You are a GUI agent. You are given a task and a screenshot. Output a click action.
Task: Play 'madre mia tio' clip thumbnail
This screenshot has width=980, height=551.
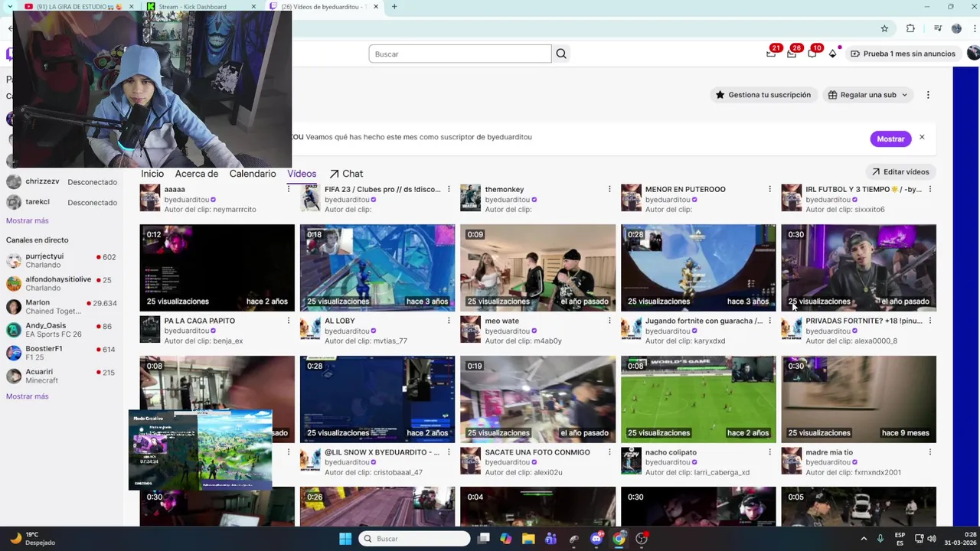858,399
